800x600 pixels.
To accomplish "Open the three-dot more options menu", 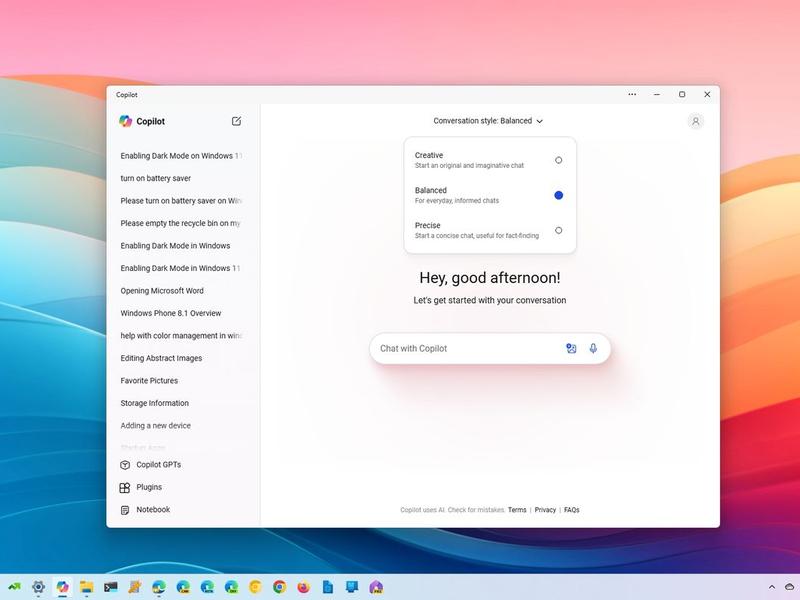I will (632, 94).
